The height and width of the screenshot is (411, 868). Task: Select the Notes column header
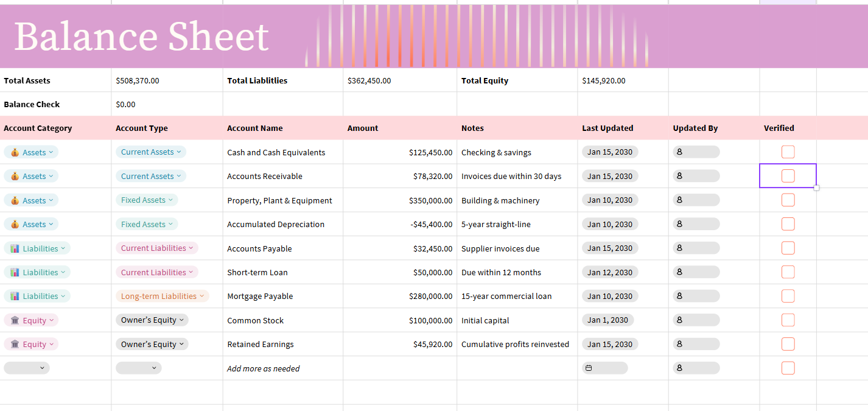472,128
